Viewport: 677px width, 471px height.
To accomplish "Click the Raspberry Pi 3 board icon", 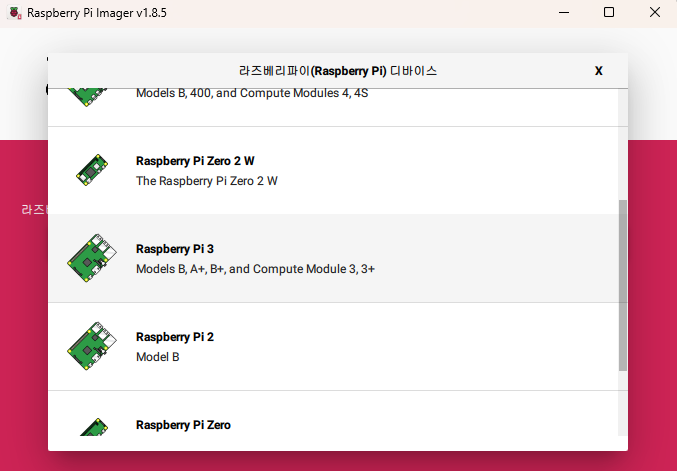I will tap(92, 258).
